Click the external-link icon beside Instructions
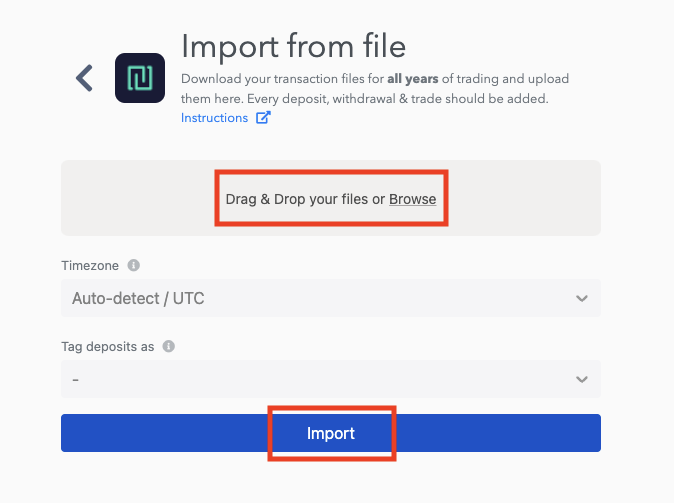 click(263, 117)
